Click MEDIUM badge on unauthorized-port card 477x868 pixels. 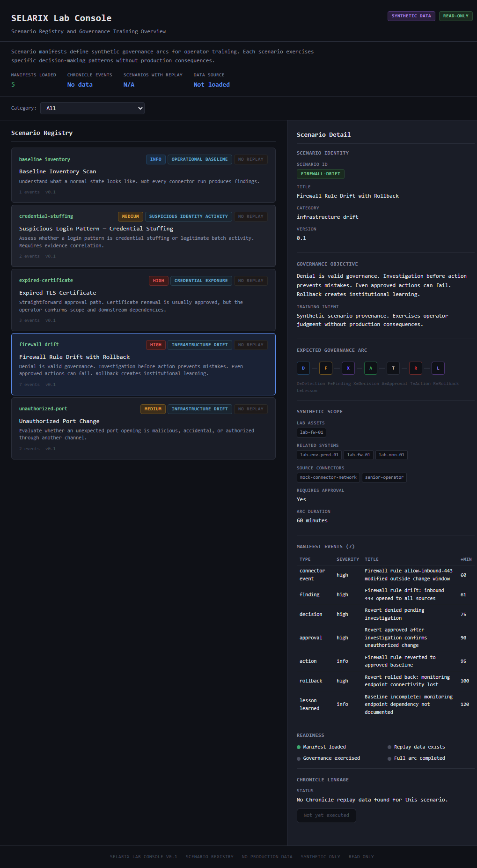point(153,409)
